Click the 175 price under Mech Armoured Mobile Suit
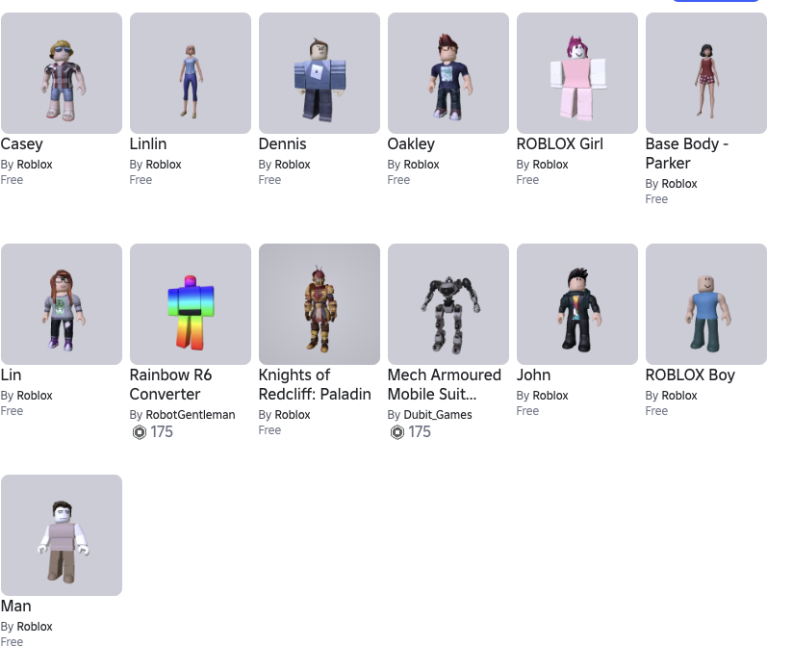Screen dimensions: 793x672 pyautogui.click(x=420, y=432)
